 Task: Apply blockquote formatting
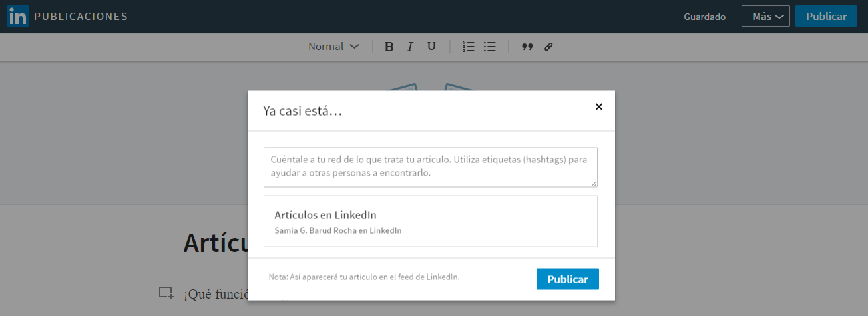(x=527, y=47)
